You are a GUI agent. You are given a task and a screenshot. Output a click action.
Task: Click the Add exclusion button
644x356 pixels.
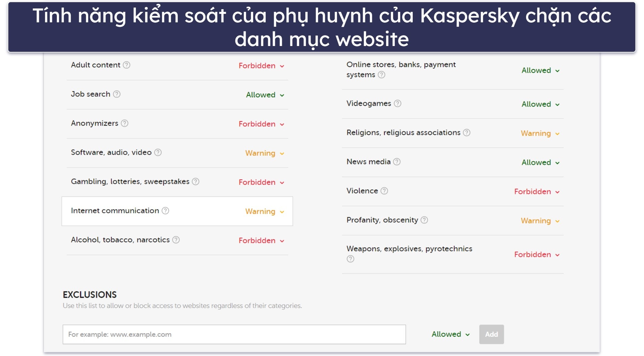point(491,334)
